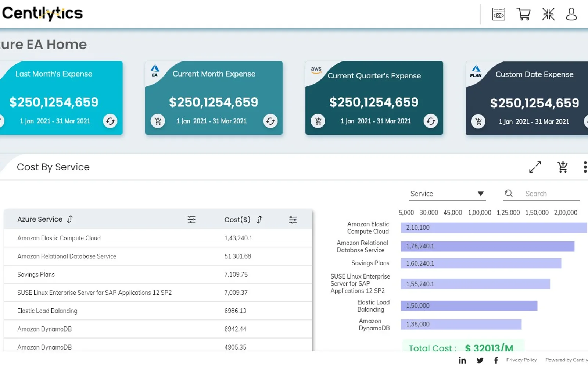Open the user profile icon
The width and height of the screenshot is (588, 368).
click(x=571, y=14)
